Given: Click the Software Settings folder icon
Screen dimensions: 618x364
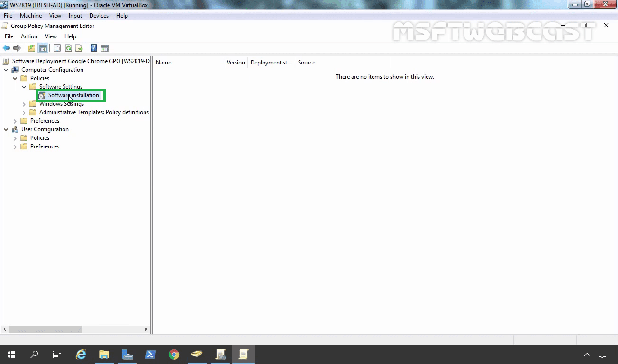Looking at the screenshot, I should (x=33, y=87).
